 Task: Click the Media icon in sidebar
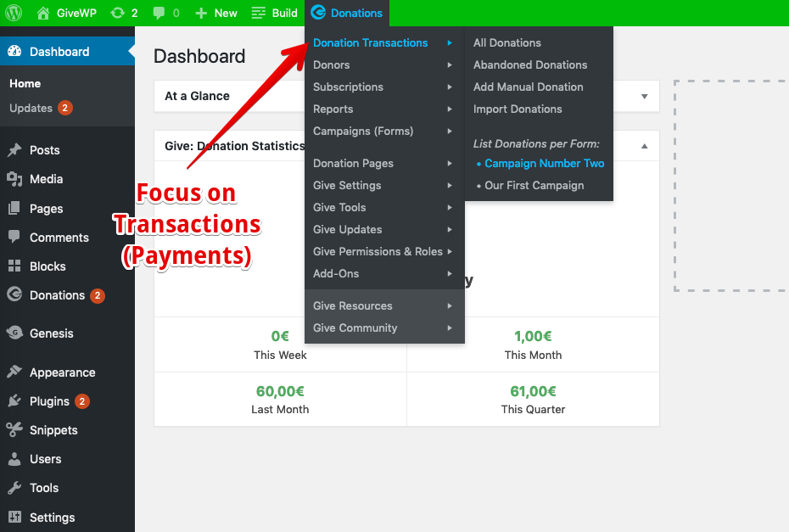[x=14, y=179]
